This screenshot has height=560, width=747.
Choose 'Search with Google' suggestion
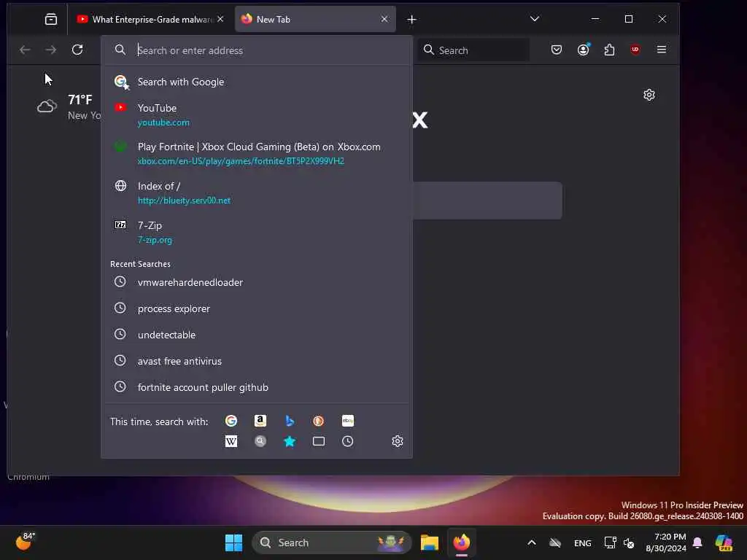[x=257, y=82]
